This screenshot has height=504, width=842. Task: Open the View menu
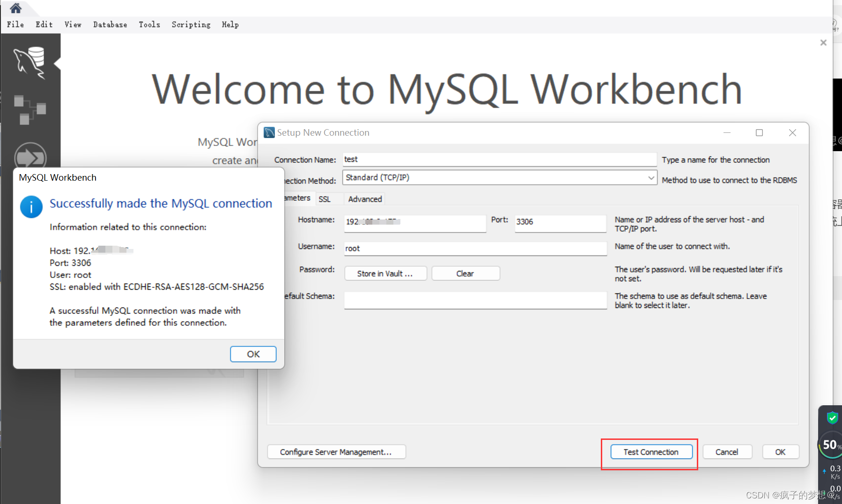73,24
